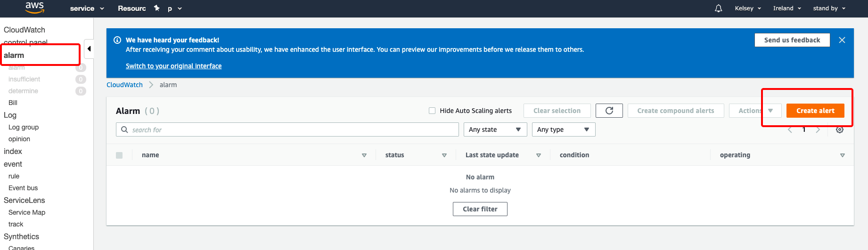Click Create alert button
868x250 pixels.
point(815,111)
